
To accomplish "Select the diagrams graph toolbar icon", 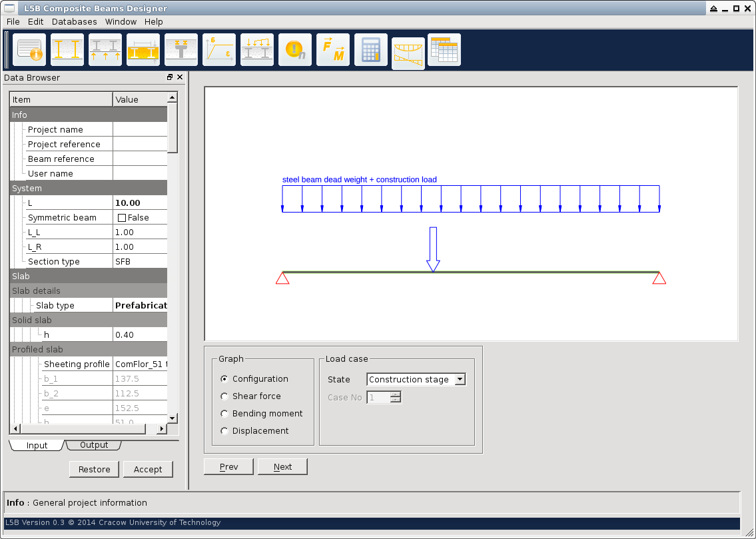I will coord(408,53).
